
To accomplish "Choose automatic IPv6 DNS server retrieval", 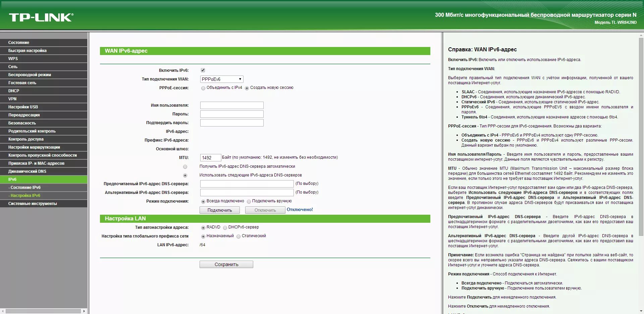I will coord(185,167).
